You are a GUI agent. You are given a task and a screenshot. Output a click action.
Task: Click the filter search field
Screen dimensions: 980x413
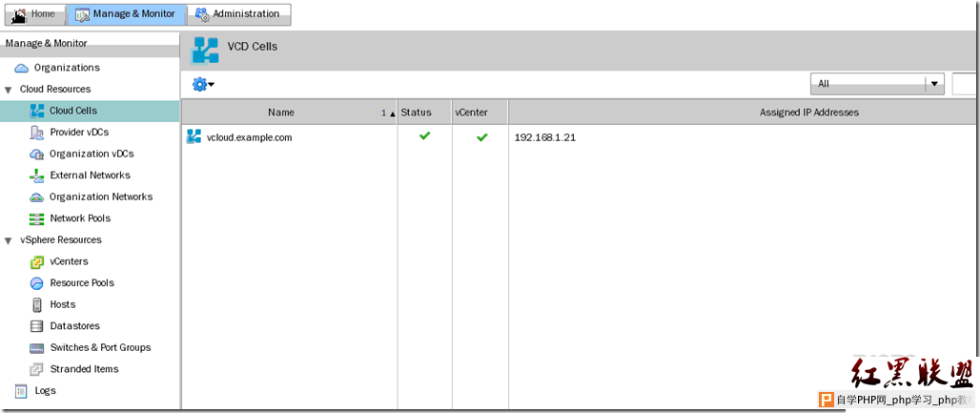pos(965,83)
